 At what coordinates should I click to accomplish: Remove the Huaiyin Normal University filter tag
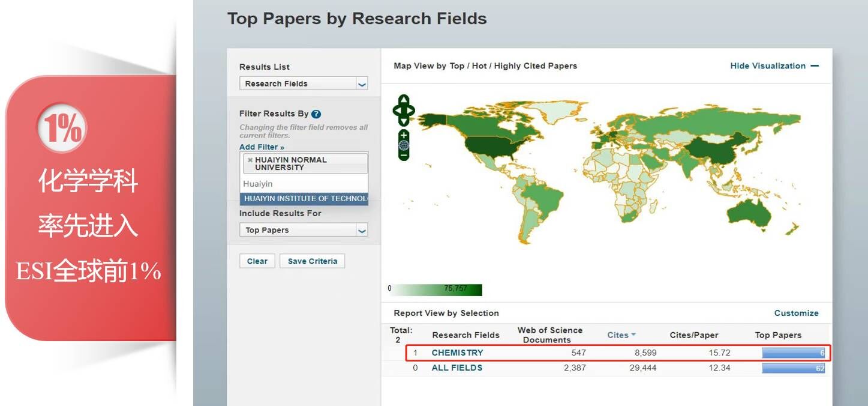click(250, 160)
